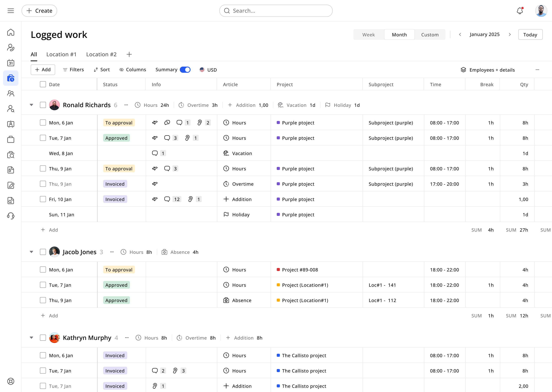This screenshot has height=392, width=552.
Task: Open the Employees + details grouping dropdown
Action: 488,70
